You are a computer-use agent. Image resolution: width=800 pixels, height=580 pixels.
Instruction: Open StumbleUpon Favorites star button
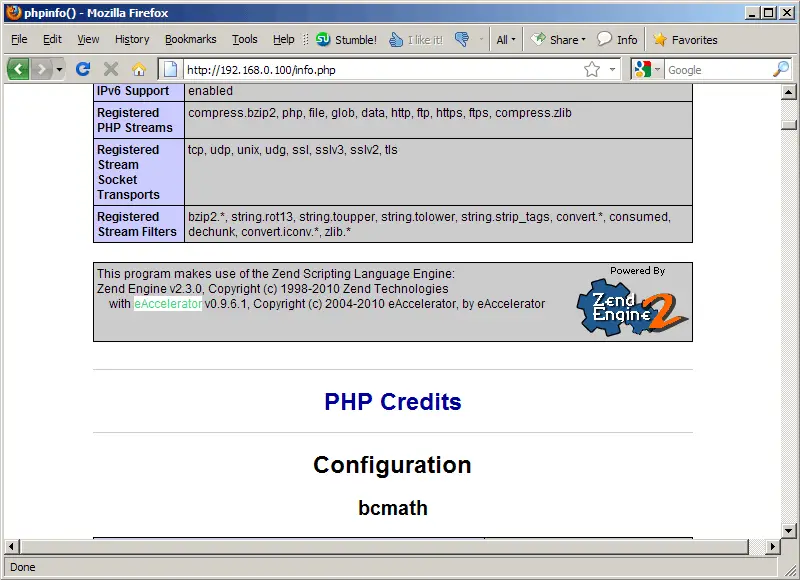pyautogui.click(x=685, y=39)
